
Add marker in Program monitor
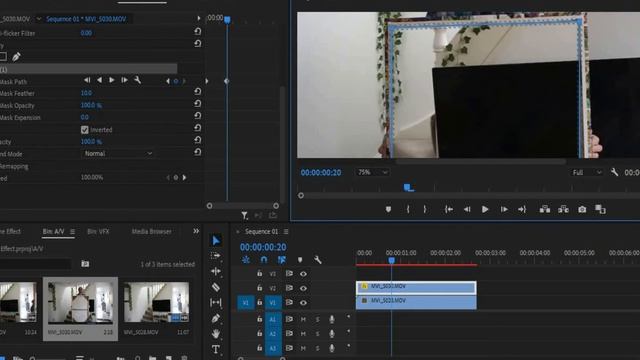point(388,209)
